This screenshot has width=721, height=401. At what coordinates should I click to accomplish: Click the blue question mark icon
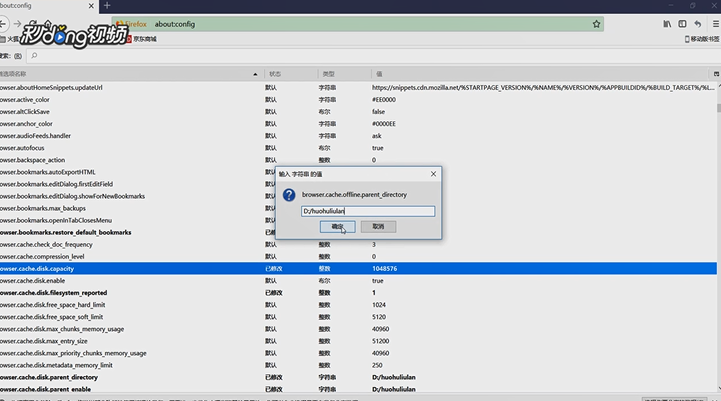point(289,195)
